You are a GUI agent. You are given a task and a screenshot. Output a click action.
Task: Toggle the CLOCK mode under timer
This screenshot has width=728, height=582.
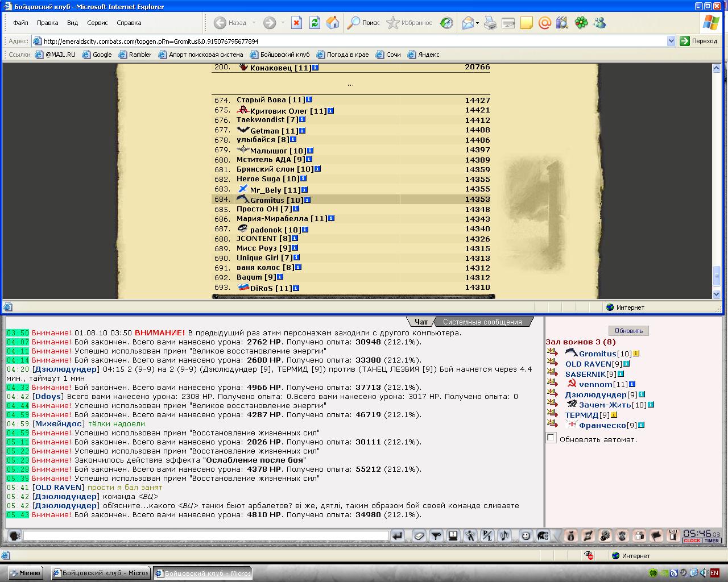(x=692, y=541)
